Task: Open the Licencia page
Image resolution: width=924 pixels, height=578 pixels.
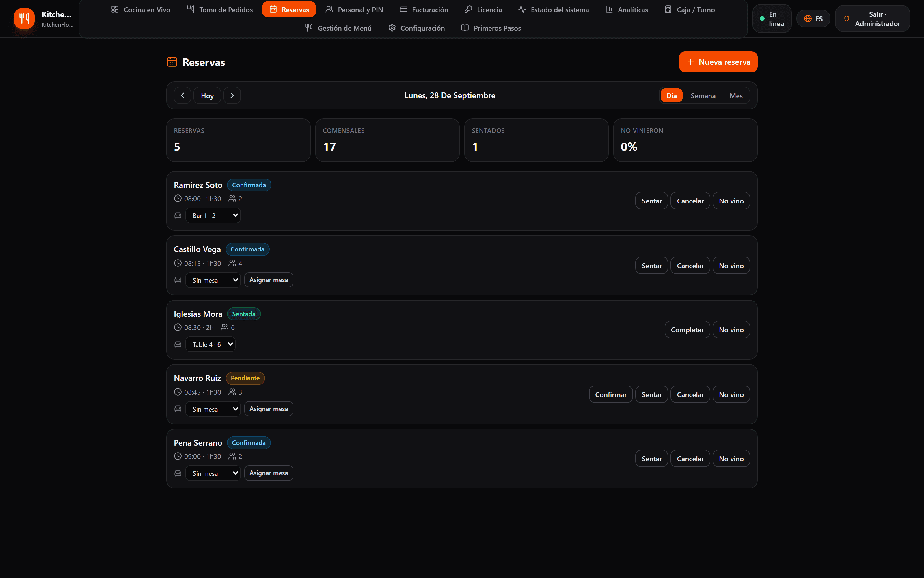Action: coord(483,10)
